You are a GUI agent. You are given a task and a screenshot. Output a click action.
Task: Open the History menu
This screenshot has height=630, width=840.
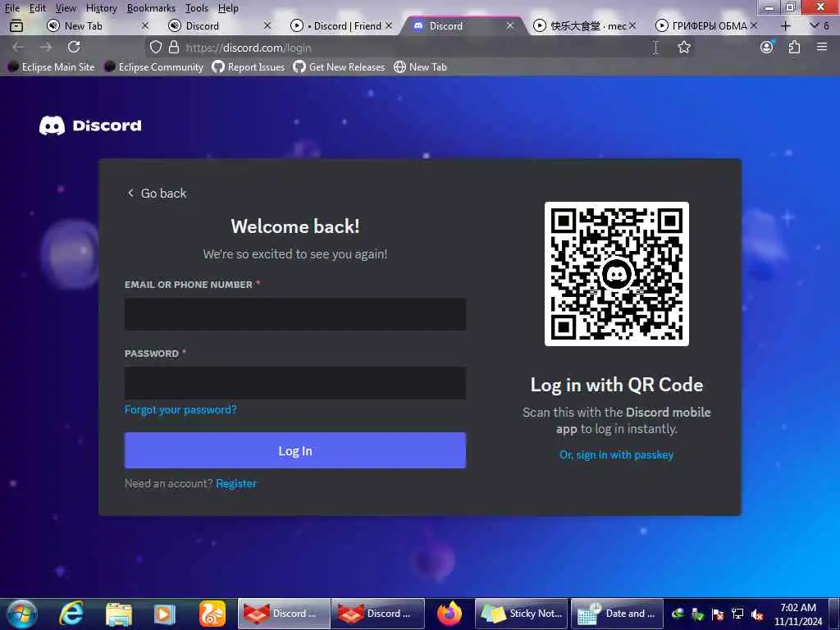[101, 8]
